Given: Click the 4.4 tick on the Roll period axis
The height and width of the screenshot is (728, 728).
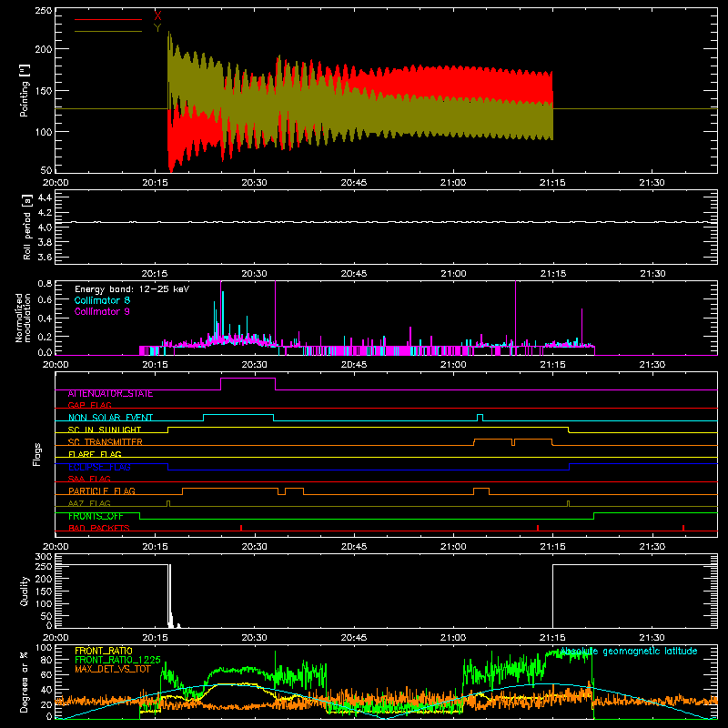Looking at the screenshot, I should point(45,197).
